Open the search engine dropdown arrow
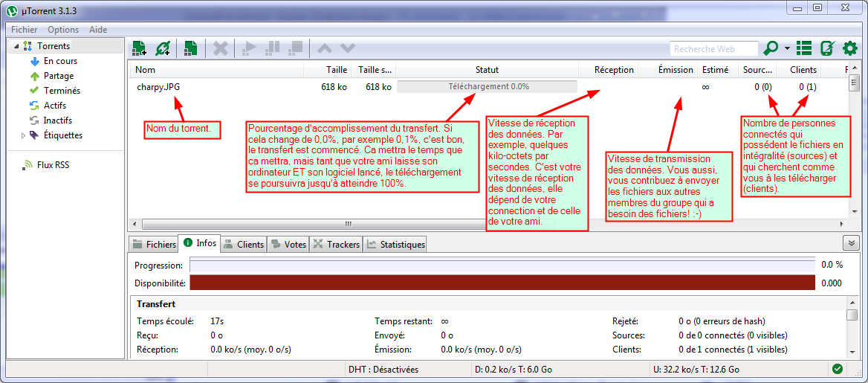The height and width of the screenshot is (383, 868). pos(787,49)
